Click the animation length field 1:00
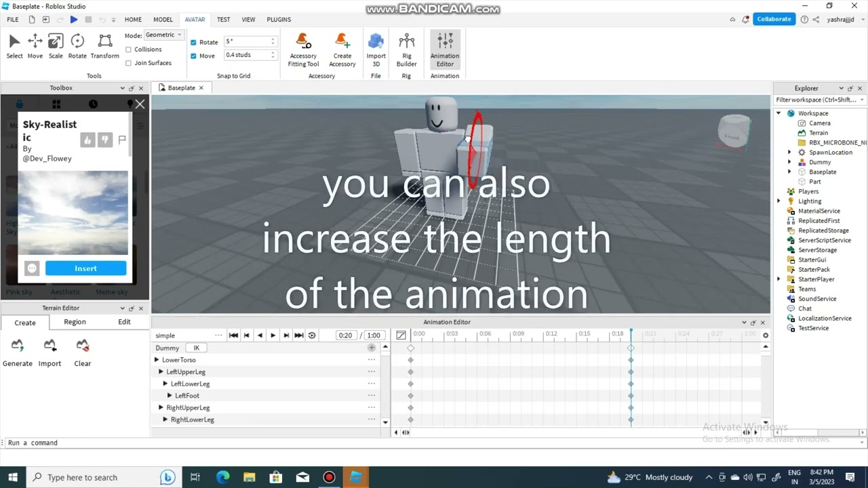 [x=374, y=335]
